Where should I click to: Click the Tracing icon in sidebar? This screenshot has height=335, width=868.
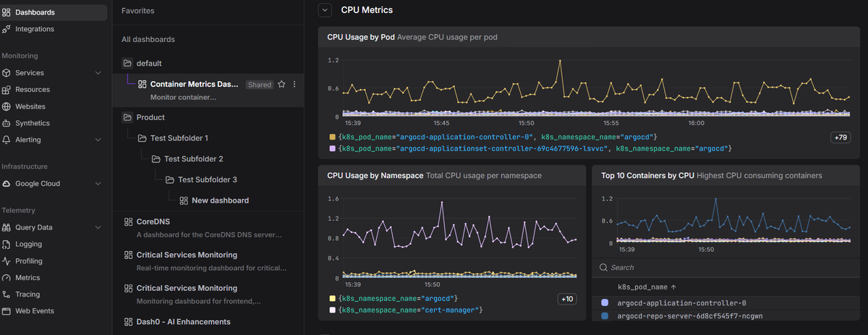coord(7,294)
